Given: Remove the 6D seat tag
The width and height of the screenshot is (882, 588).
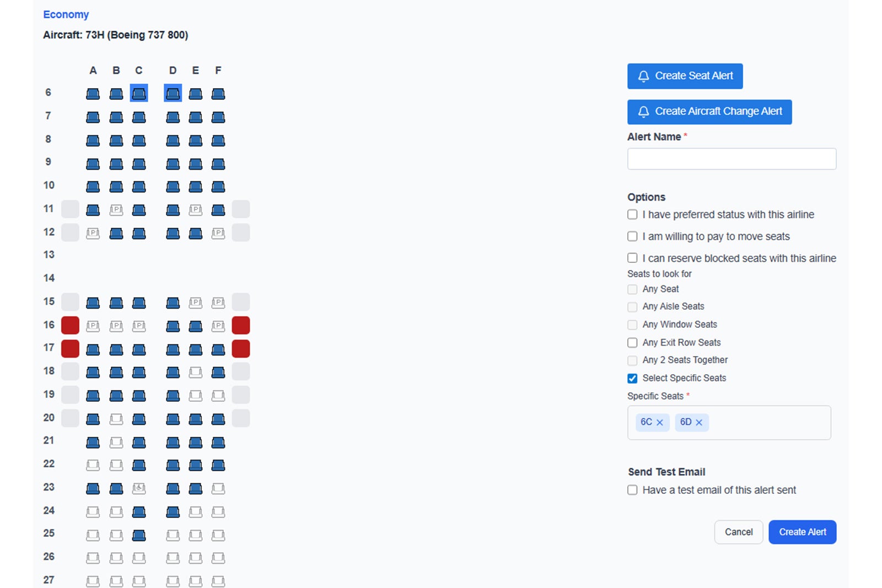Looking at the screenshot, I should 699,423.
